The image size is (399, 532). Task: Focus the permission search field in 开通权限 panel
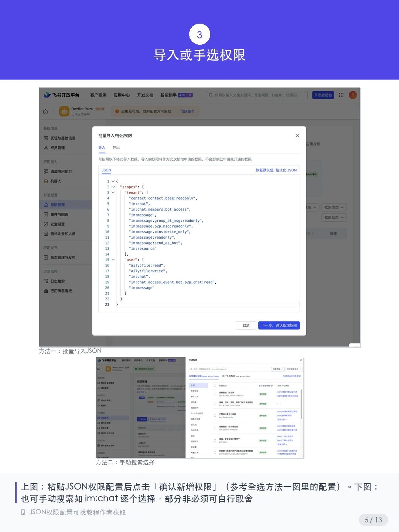pyautogui.click(x=229, y=369)
